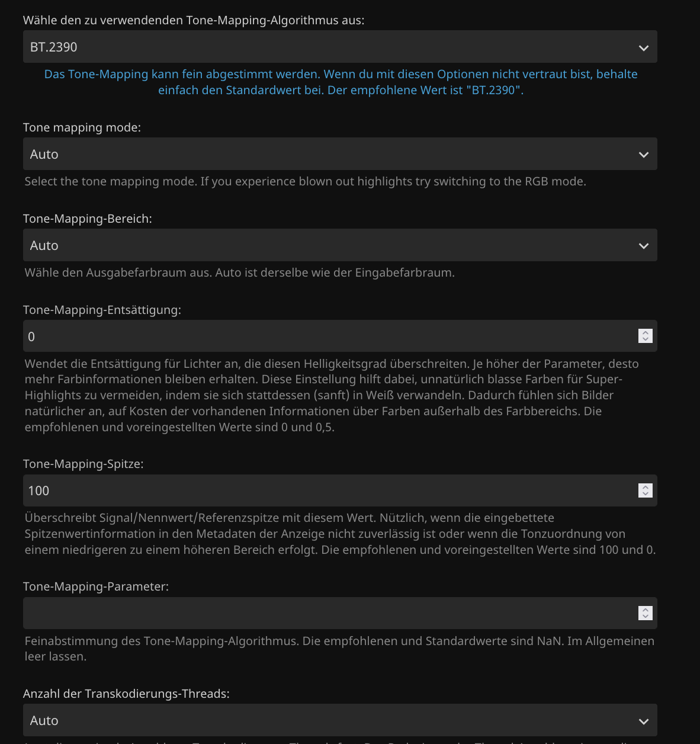The width and height of the screenshot is (700, 744).
Task: Click the Tone-Mapping-Spitze field containing 100
Action: tap(326, 490)
